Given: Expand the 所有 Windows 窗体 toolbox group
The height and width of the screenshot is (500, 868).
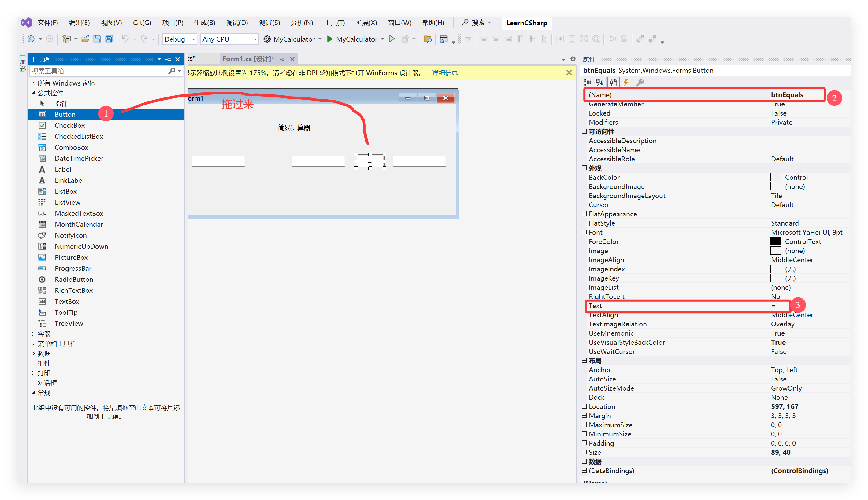Looking at the screenshot, I should pos(33,83).
